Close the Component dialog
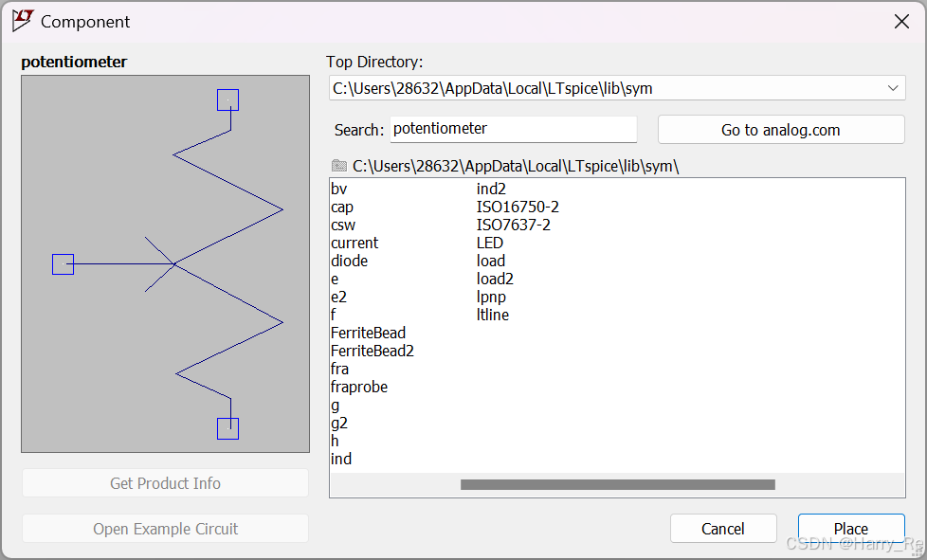 coord(901,22)
